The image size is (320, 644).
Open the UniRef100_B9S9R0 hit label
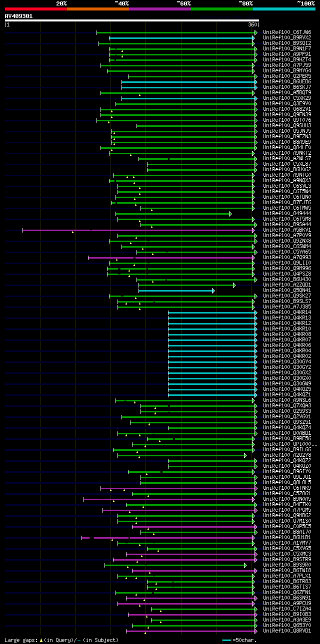pos(286,565)
